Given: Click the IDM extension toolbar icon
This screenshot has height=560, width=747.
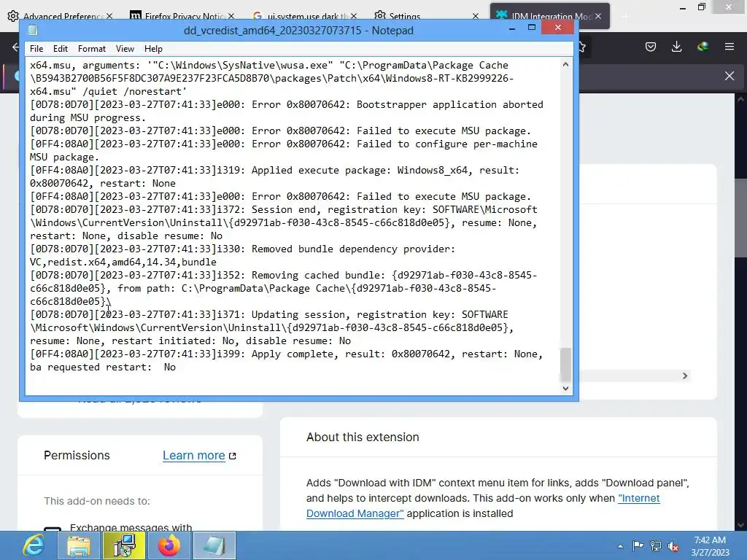Looking at the screenshot, I should 703,47.
